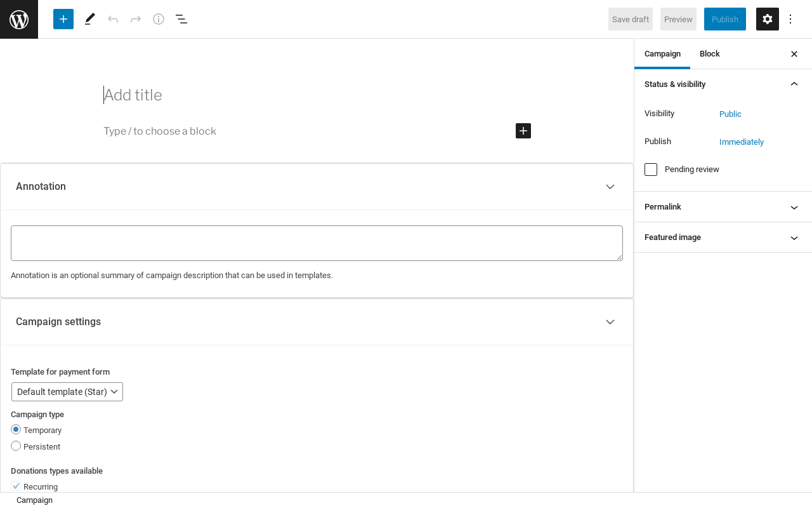Expand the Permalink panel
Screen dimensions: 812x508
(x=723, y=207)
